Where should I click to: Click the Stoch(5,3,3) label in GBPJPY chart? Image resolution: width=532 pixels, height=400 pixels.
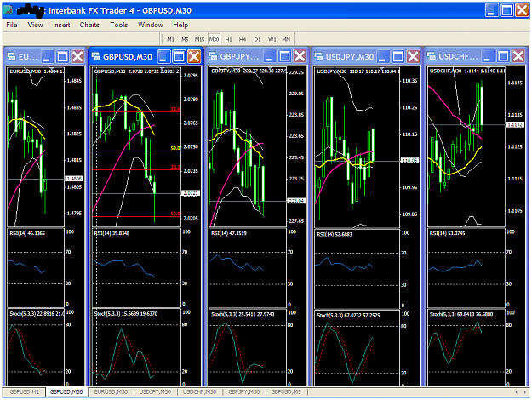click(243, 314)
